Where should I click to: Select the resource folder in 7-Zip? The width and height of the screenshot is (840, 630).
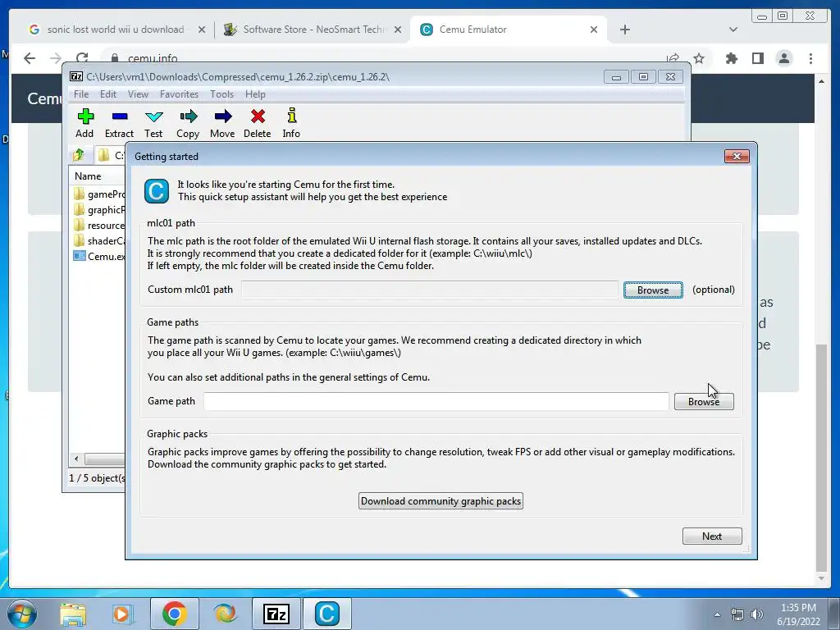coord(99,225)
